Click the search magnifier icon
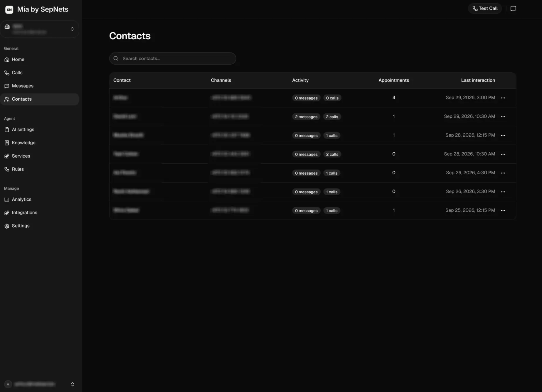542x392 pixels. point(116,58)
